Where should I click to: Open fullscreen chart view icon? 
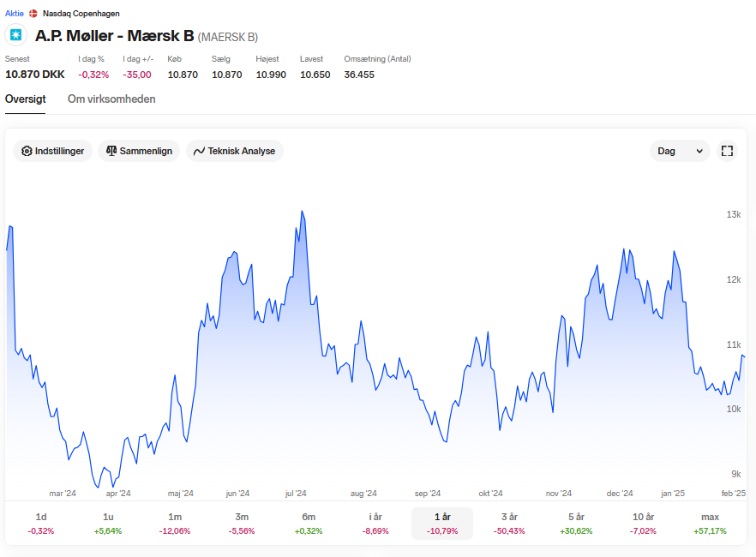(727, 151)
